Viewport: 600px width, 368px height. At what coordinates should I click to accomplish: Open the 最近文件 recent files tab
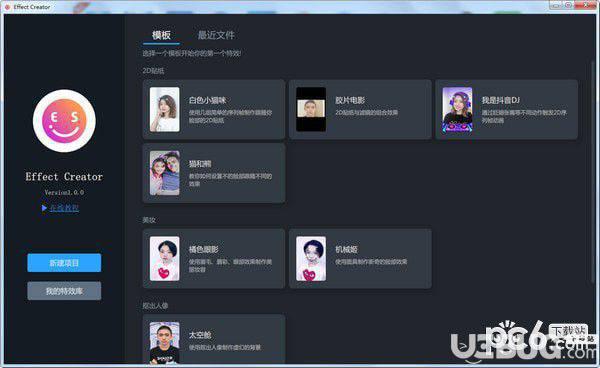[x=216, y=35]
